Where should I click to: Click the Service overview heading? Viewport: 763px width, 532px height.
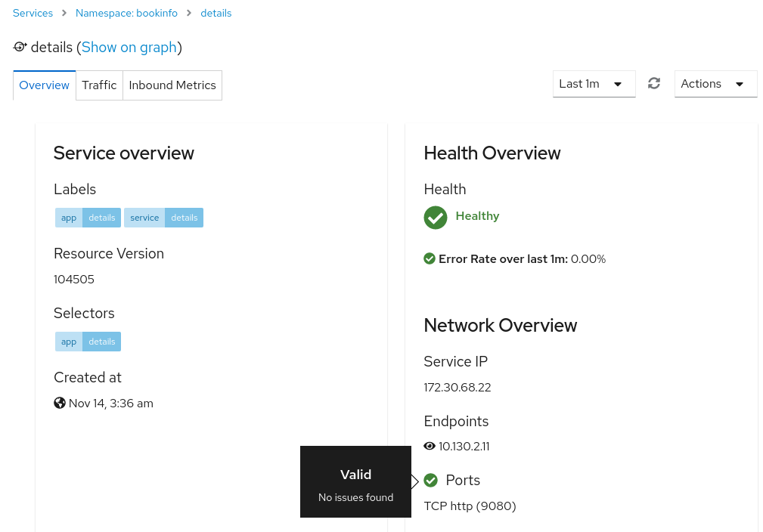pos(123,153)
